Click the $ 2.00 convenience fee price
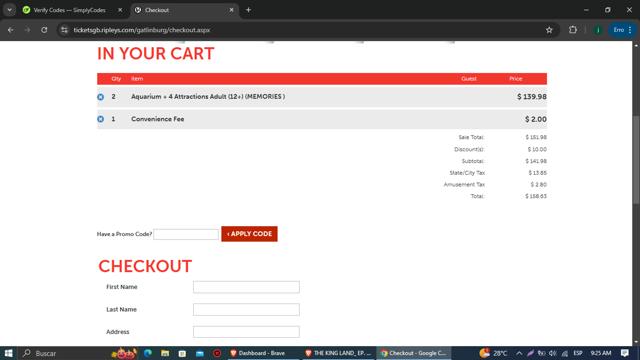This screenshot has width=640, height=360. pos(536,119)
